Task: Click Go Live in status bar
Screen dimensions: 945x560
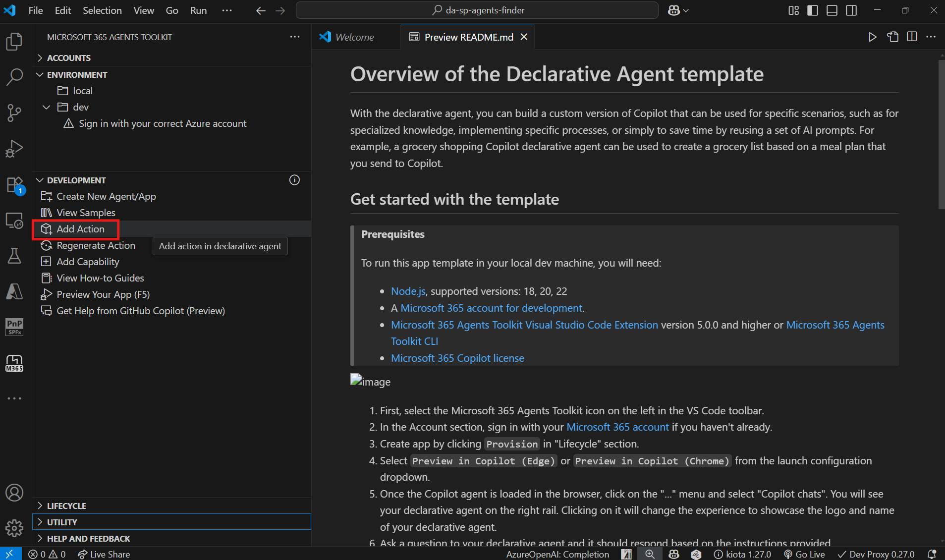Action: point(804,554)
